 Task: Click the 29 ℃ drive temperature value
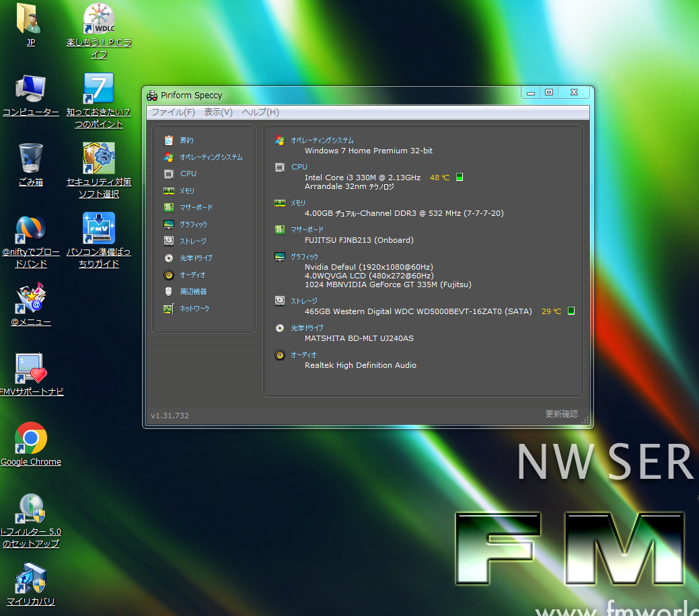click(x=552, y=311)
